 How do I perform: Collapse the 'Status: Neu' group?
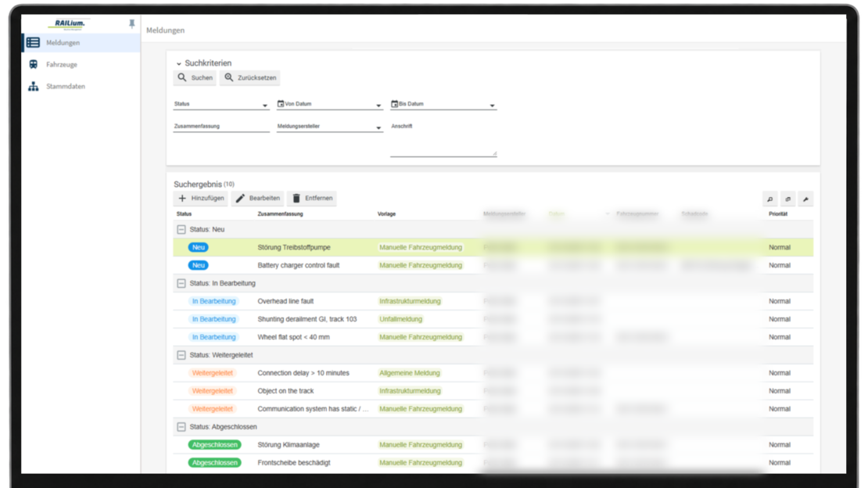tap(181, 229)
